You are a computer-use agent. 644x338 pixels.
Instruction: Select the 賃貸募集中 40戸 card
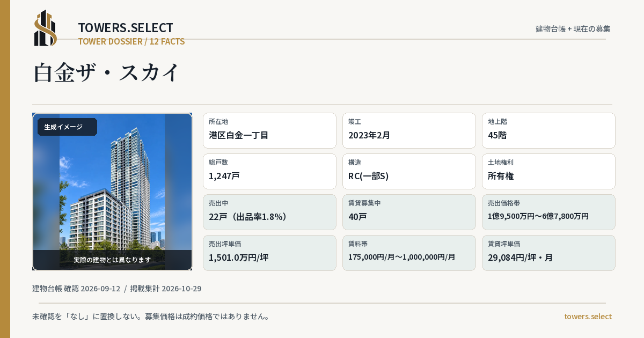(x=409, y=212)
